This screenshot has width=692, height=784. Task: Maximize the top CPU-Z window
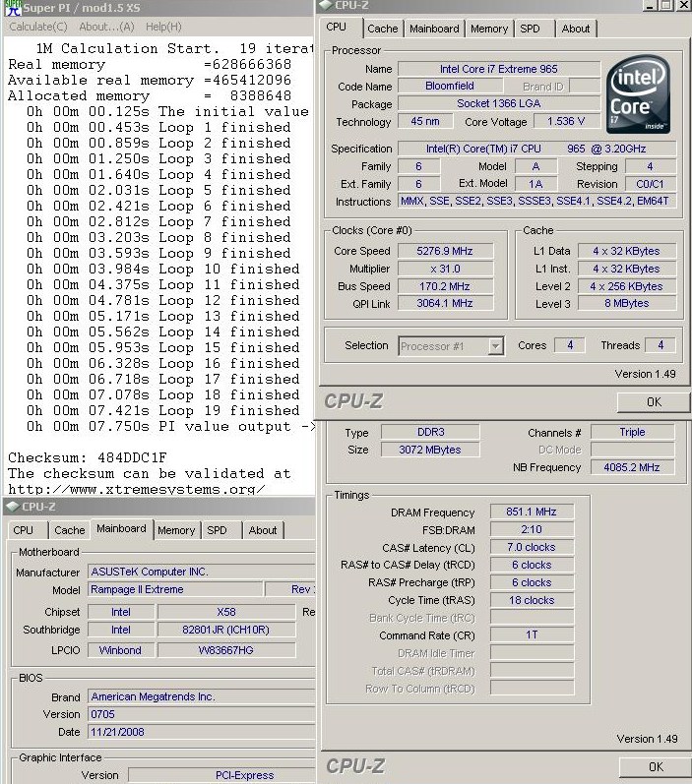coord(665,5)
